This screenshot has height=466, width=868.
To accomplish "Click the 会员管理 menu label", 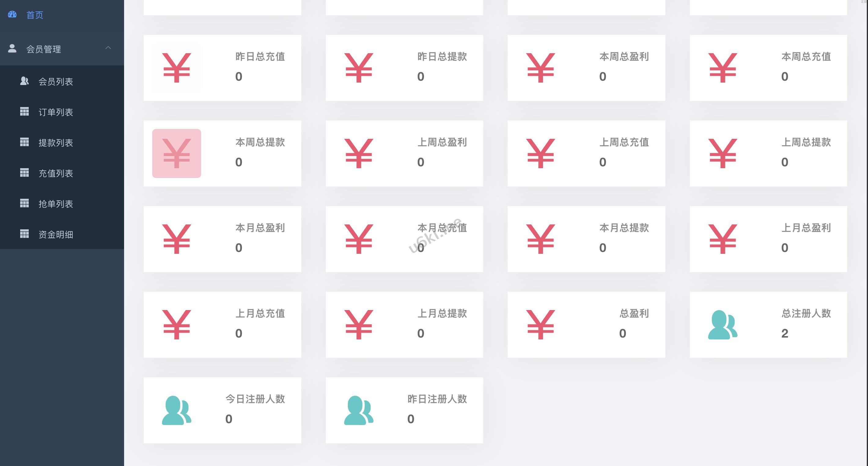I will [x=44, y=49].
